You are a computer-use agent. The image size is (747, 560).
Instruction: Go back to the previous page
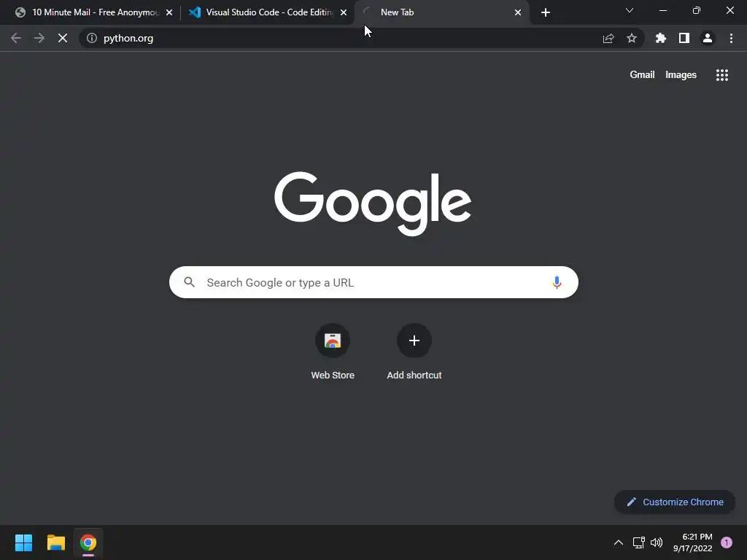coord(16,38)
